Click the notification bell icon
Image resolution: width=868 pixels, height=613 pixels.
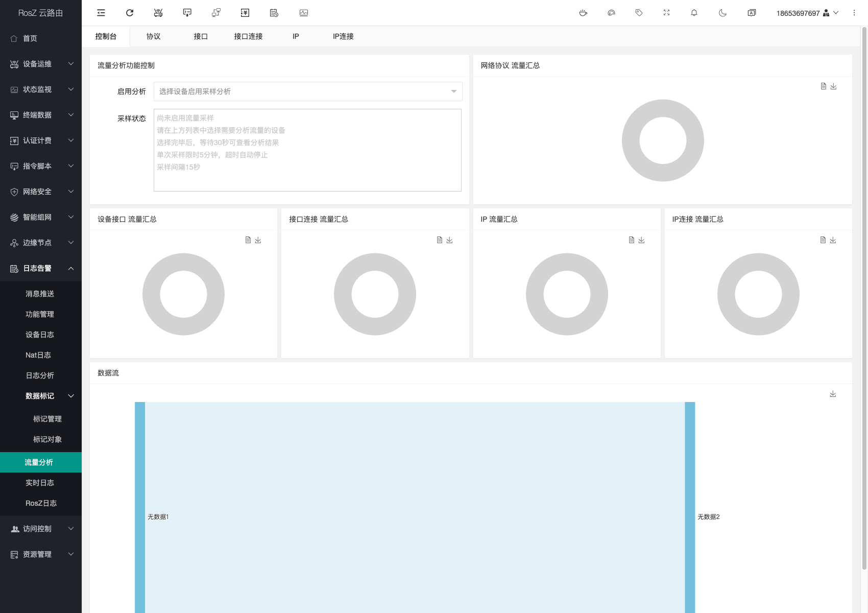coord(694,13)
